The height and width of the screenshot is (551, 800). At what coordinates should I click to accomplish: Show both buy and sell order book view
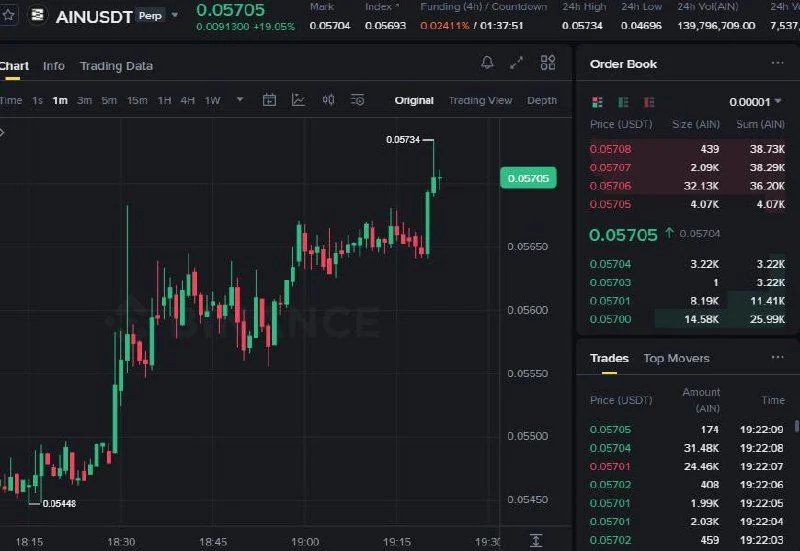coord(597,102)
